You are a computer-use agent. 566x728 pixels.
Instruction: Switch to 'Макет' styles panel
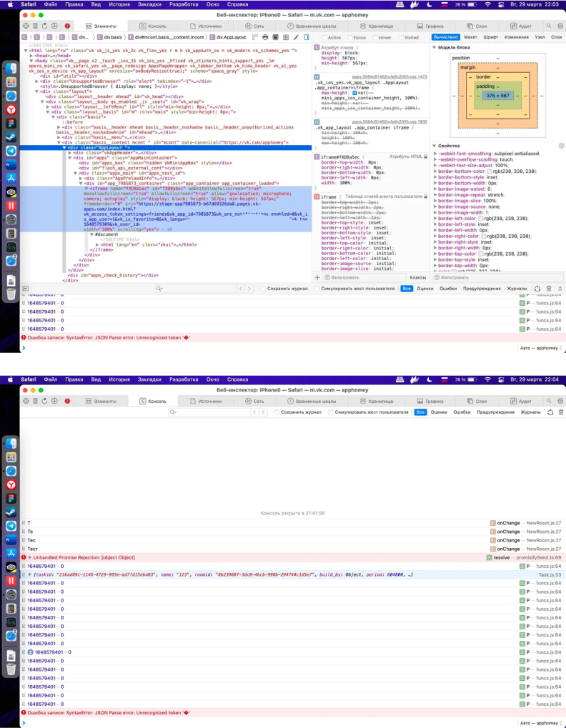click(x=470, y=37)
